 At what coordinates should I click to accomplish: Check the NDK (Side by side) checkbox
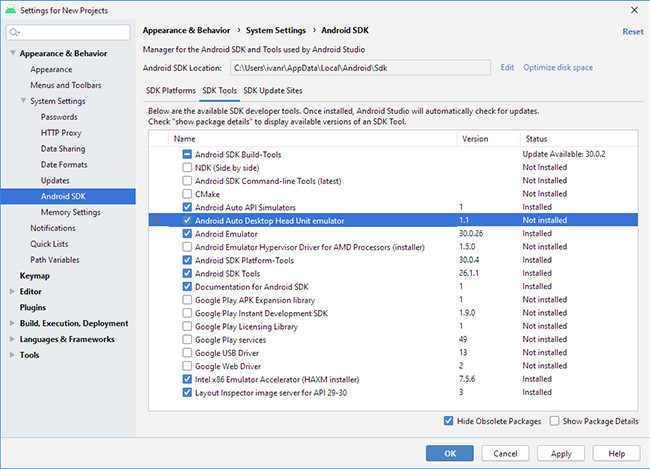pos(187,168)
